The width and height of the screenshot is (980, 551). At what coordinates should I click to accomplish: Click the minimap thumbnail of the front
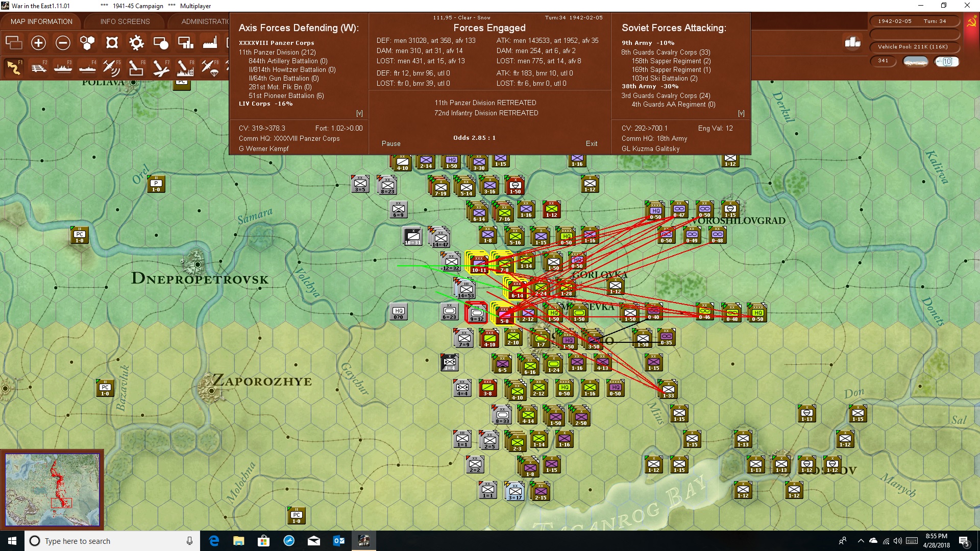click(52, 490)
